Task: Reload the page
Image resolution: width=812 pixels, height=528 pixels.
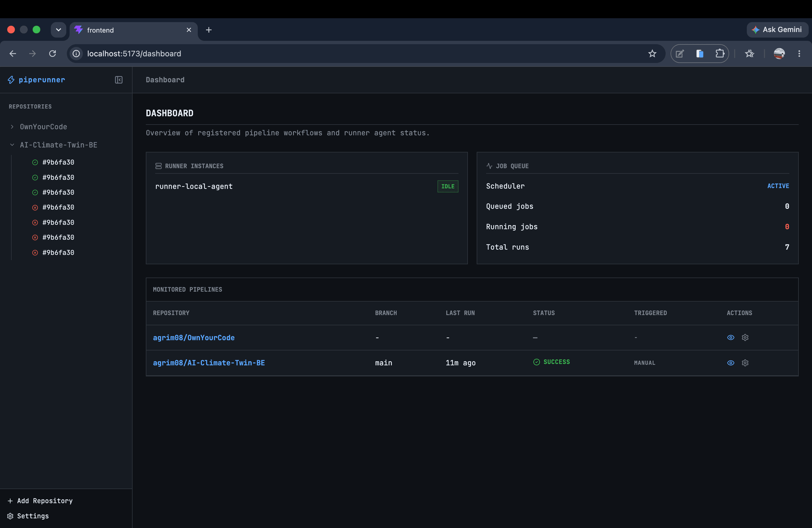Action: [x=52, y=54]
